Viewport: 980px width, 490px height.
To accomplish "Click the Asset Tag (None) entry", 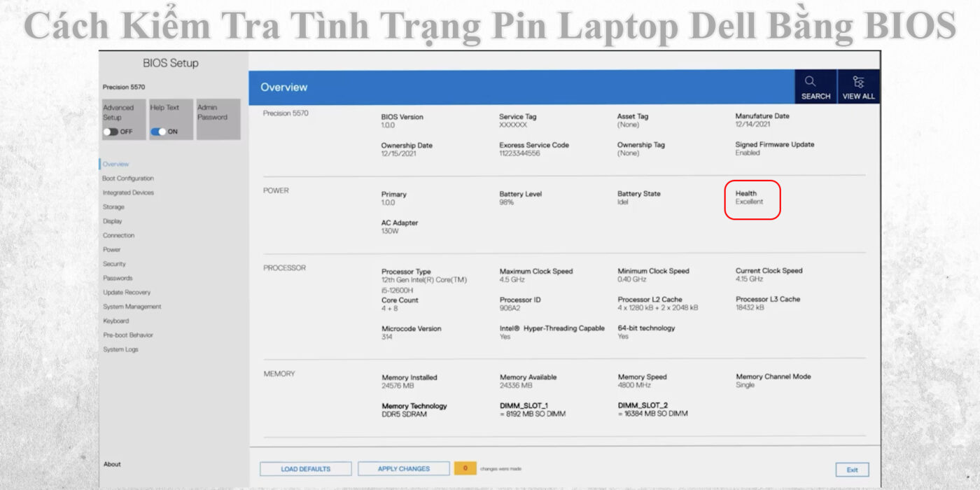I will (x=633, y=120).
